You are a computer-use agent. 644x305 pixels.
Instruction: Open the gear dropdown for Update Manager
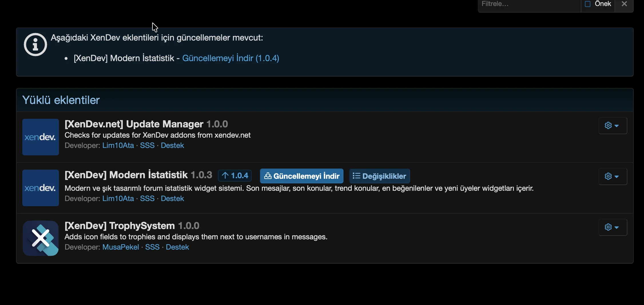[613, 126]
